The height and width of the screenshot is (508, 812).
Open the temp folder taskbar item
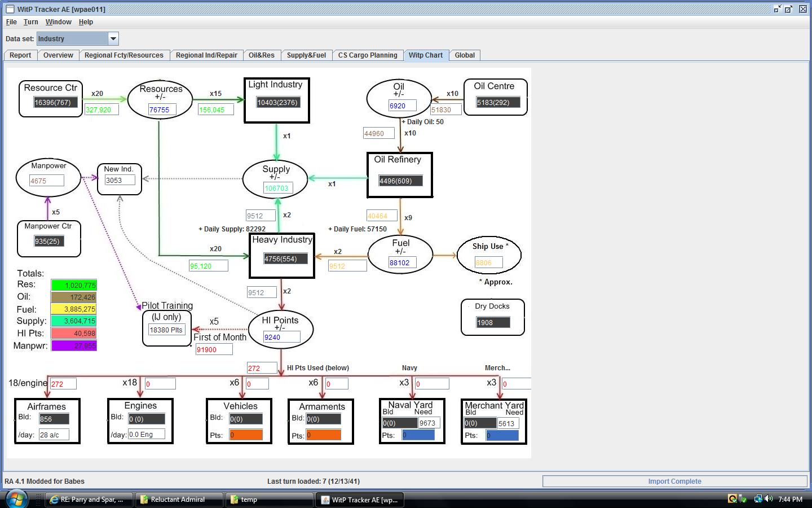point(270,500)
